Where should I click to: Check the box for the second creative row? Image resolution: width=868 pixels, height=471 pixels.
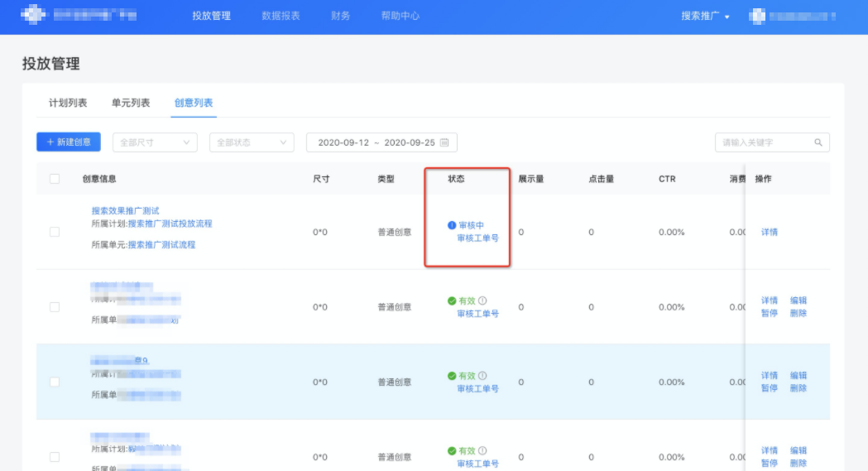click(55, 307)
